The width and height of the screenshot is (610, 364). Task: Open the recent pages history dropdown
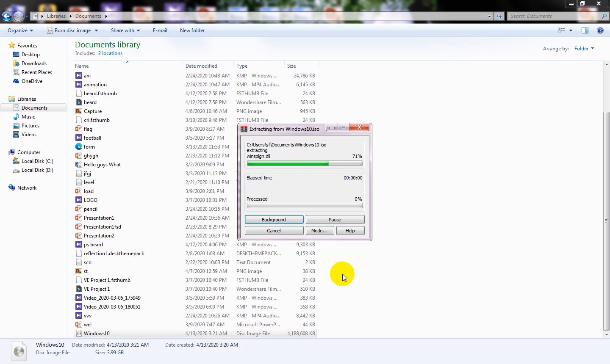[27, 17]
